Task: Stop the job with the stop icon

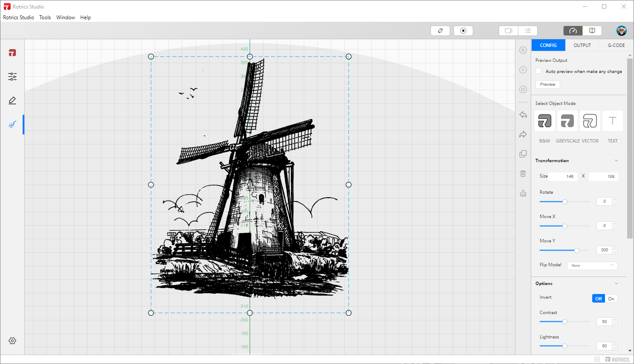Action: (523, 89)
